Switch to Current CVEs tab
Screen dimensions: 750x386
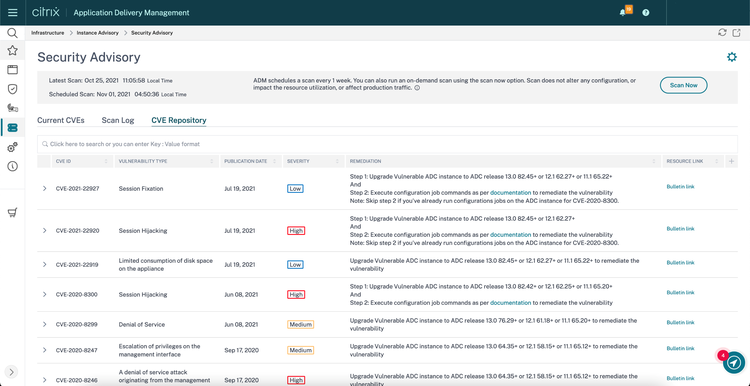pos(61,121)
